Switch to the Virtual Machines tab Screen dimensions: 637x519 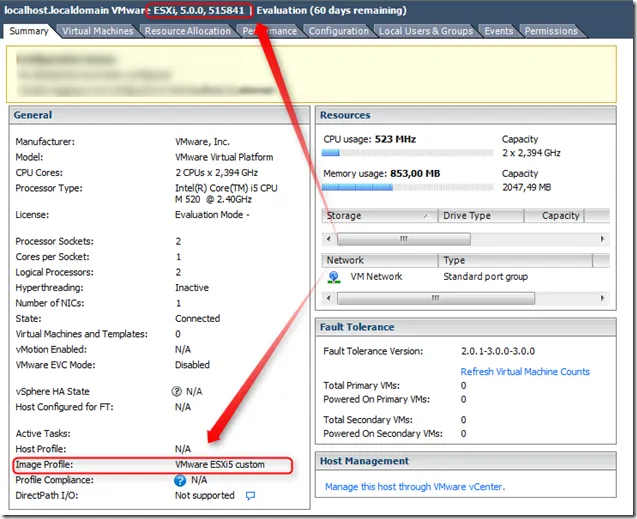pyautogui.click(x=98, y=31)
